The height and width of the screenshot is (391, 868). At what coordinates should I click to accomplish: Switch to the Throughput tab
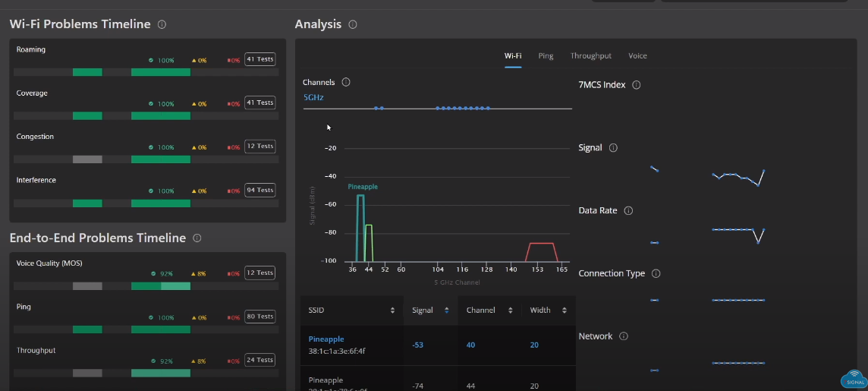pyautogui.click(x=590, y=56)
